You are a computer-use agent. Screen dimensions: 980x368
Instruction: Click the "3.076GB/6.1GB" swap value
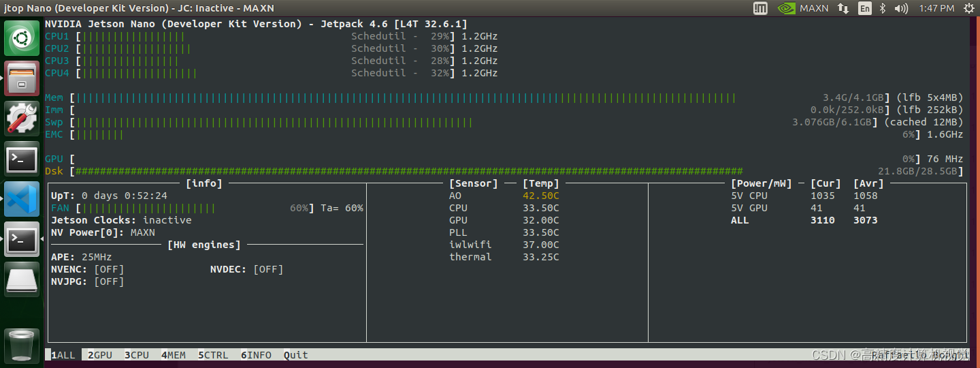(832, 122)
